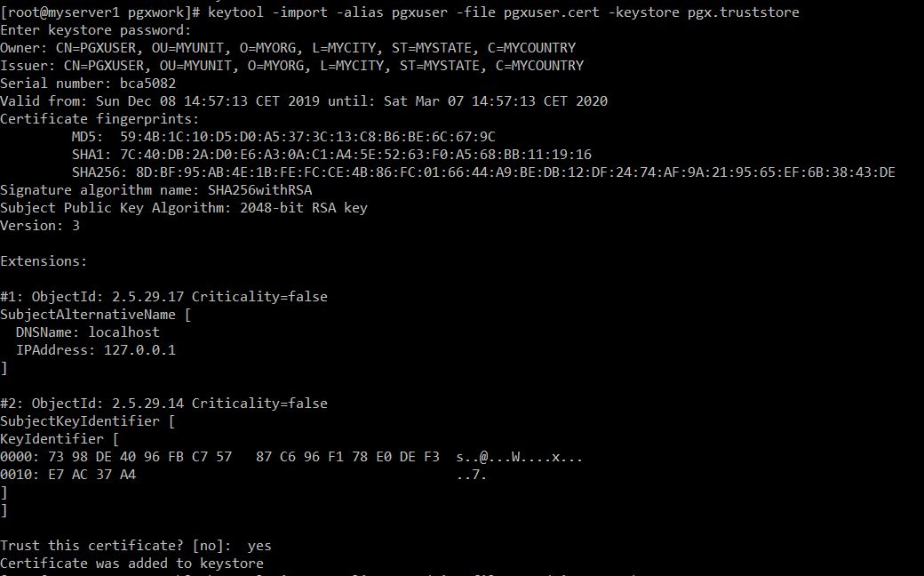Click the SubjectKeyIdentifier line

coord(88,421)
